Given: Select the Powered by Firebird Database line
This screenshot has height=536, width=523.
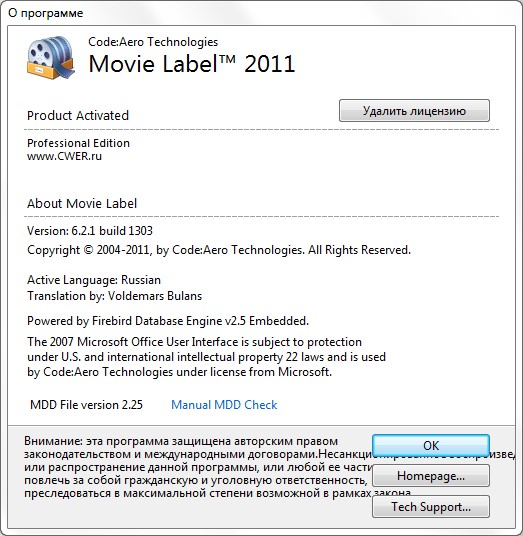Looking at the screenshot, I should [168, 321].
